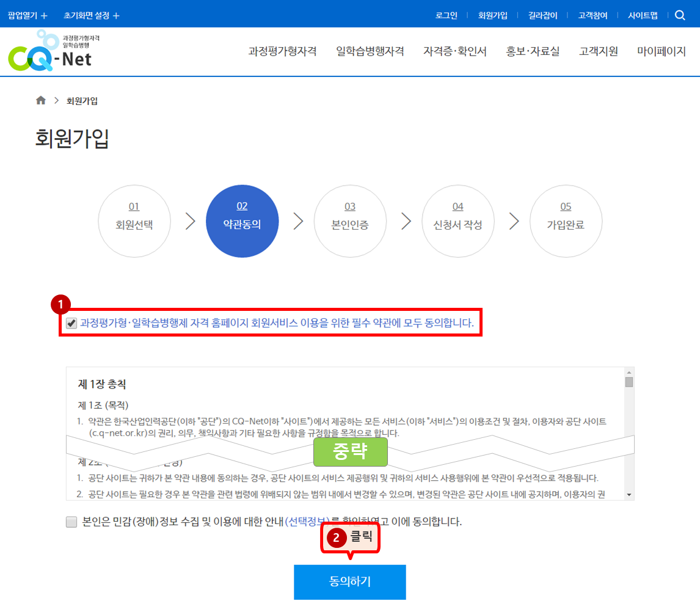Open the 자격증·확인서 menu
The image size is (700, 612).
pos(455,51)
